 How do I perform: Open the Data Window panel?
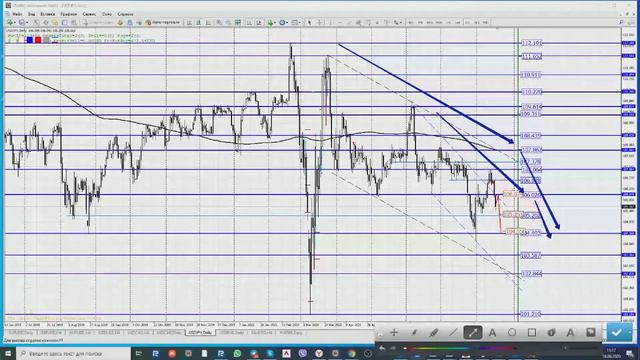[x=46, y=22]
